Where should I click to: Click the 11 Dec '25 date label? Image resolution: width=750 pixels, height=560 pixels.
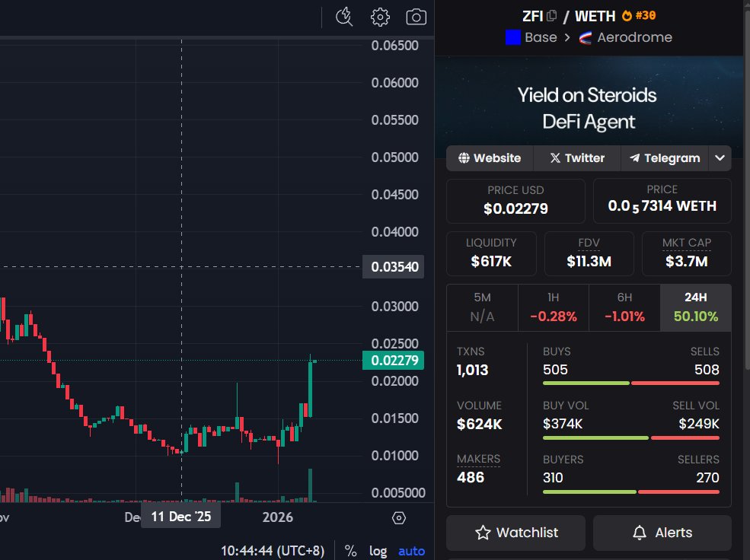point(180,517)
